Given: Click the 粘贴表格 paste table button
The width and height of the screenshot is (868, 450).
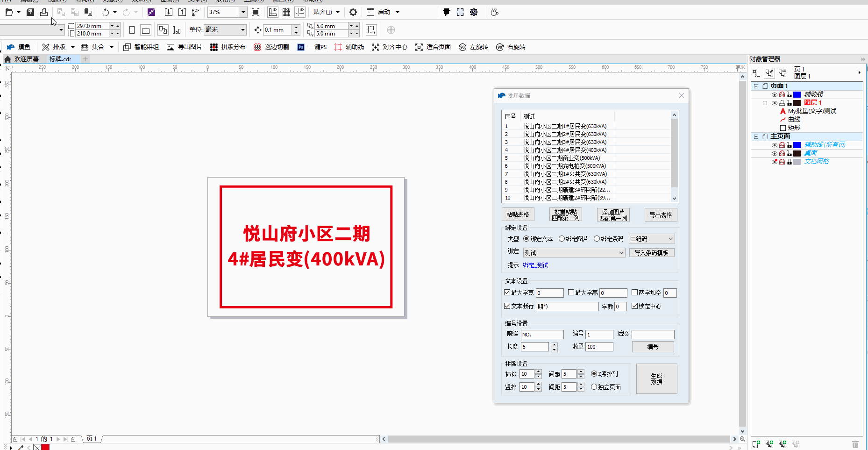Looking at the screenshot, I should [x=518, y=214].
